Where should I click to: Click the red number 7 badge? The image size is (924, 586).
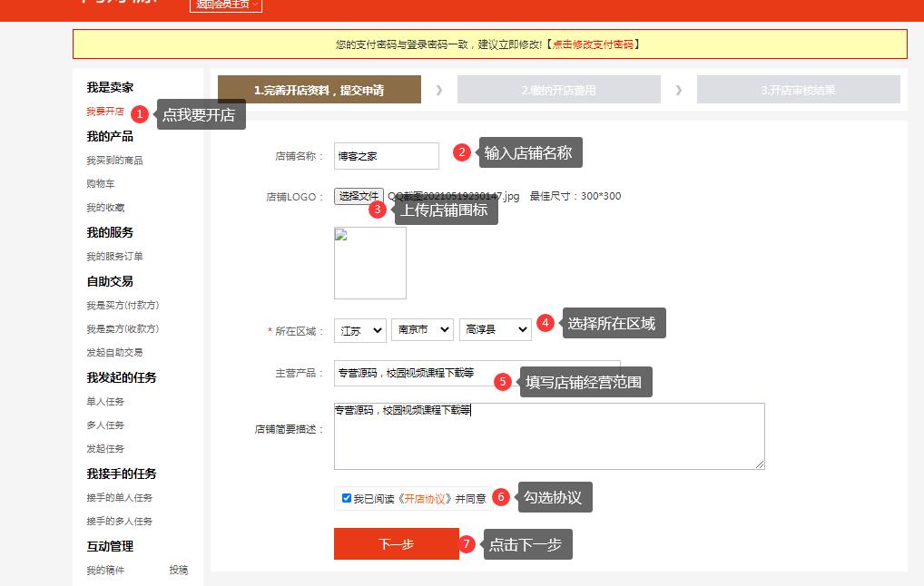tap(467, 544)
